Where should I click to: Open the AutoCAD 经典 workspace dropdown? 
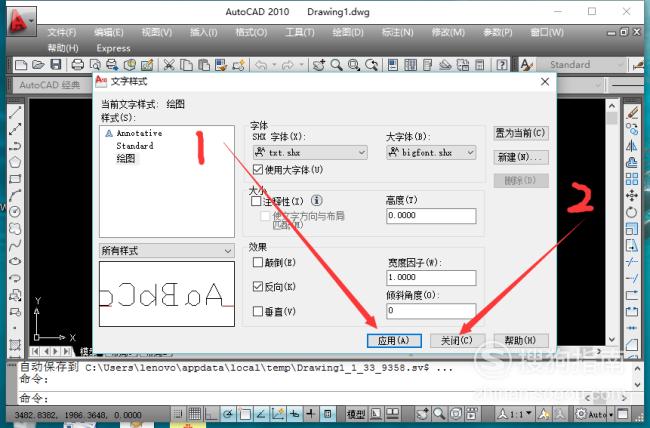click(x=52, y=85)
